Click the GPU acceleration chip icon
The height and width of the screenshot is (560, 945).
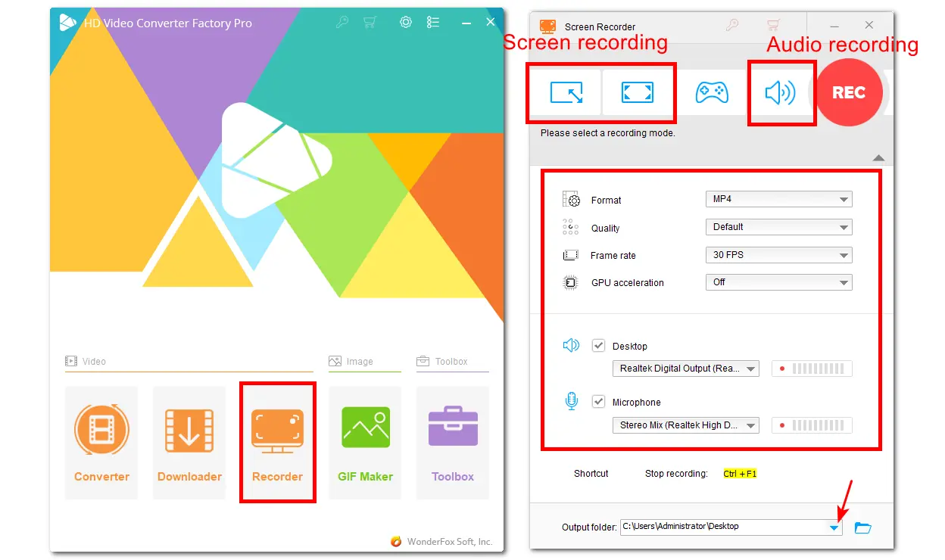point(570,282)
